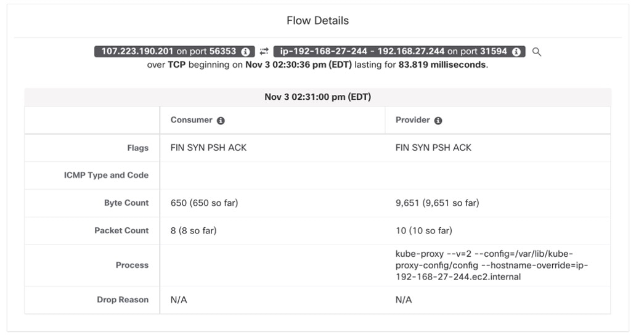Click info icon beside port 56353
This screenshot has height=335, width=644.
click(245, 52)
